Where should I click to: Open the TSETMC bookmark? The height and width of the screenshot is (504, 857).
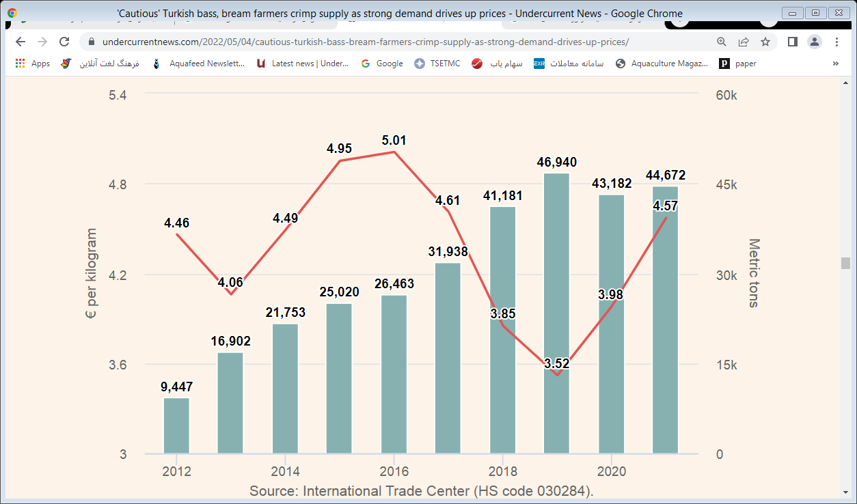click(437, 64)
